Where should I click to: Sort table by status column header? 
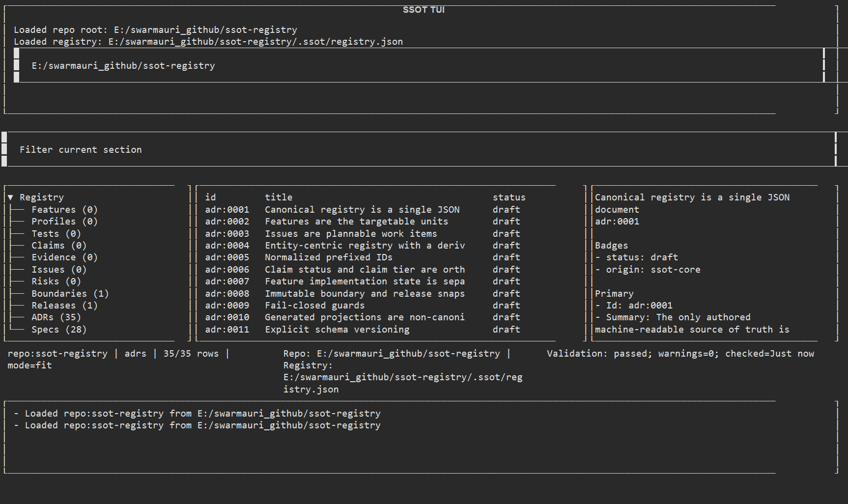(x=509, y=197)
